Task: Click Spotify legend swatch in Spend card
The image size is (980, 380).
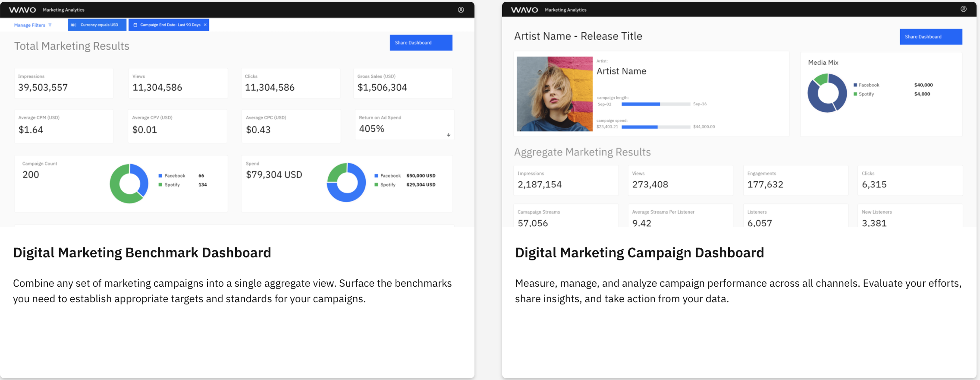Action: click(376, 185)
